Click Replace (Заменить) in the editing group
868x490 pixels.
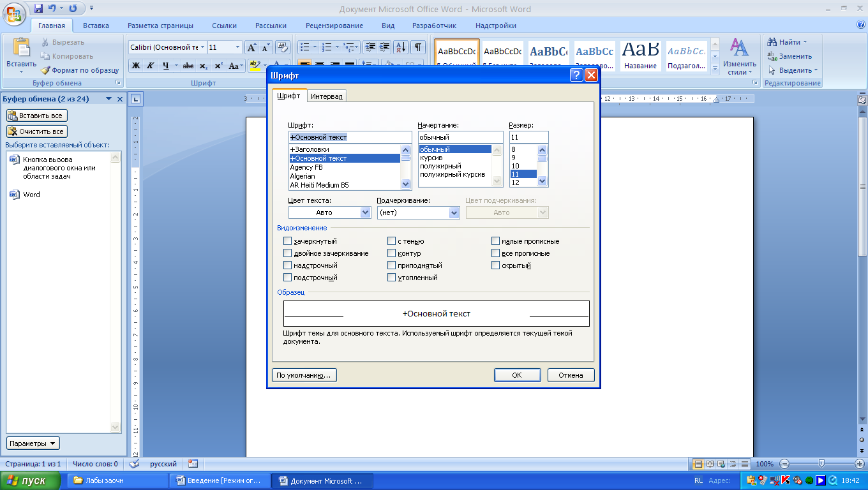point(790,56)
